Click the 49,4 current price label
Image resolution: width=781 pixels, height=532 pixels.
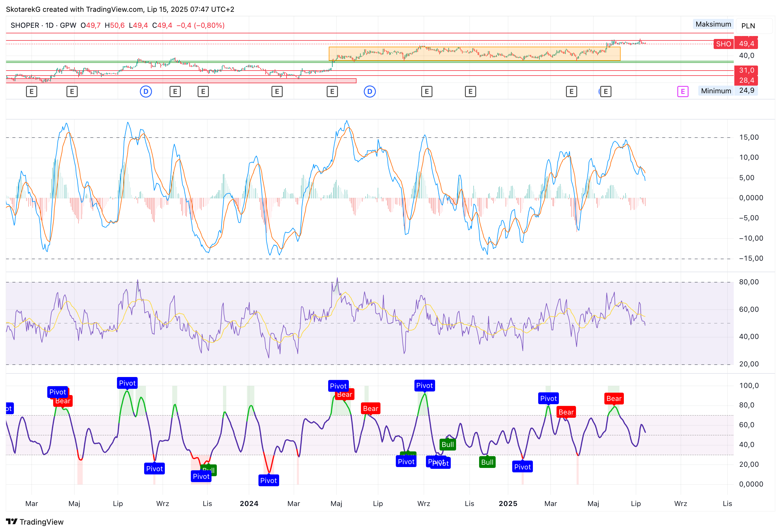tap(746, 44)
